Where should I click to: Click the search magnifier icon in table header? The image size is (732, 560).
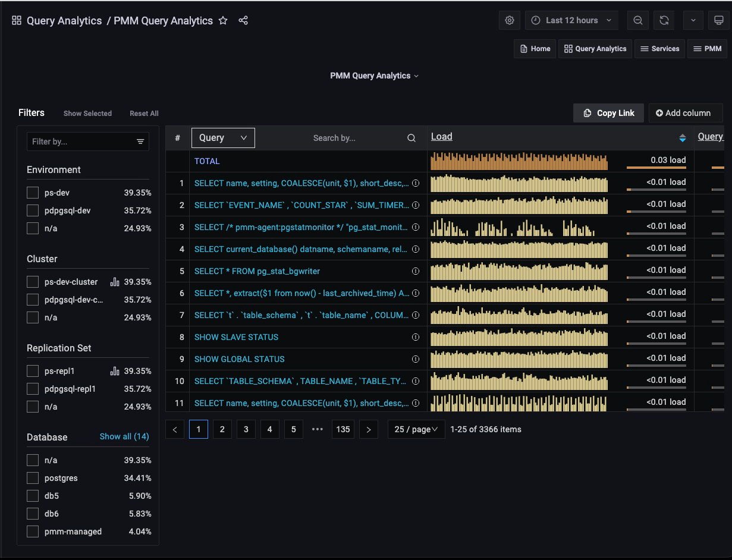pos(411,138)
